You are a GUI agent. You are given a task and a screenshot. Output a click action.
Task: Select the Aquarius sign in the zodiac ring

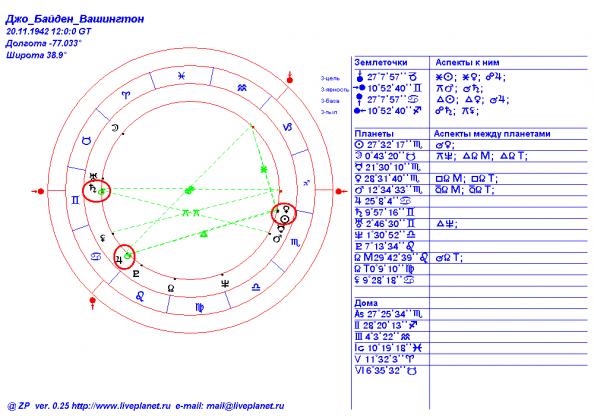242,88
